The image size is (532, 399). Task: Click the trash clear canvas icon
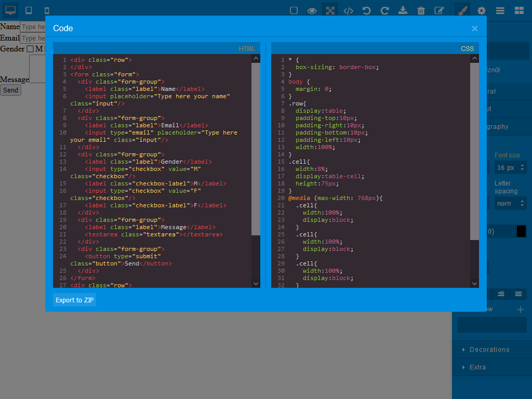[421, 11]
